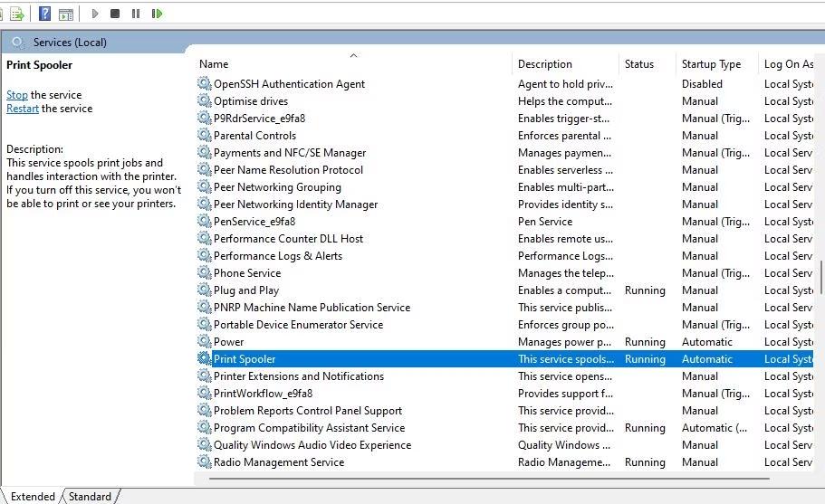
Task: Select the Plug and Play service
Action: [245, 290]
